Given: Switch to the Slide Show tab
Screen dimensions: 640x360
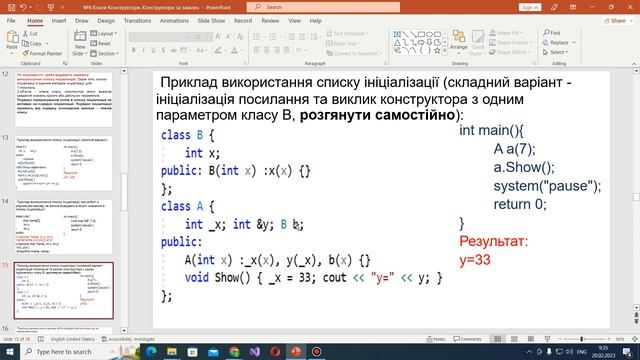Looking at the screenshot, I should point(211,21).
